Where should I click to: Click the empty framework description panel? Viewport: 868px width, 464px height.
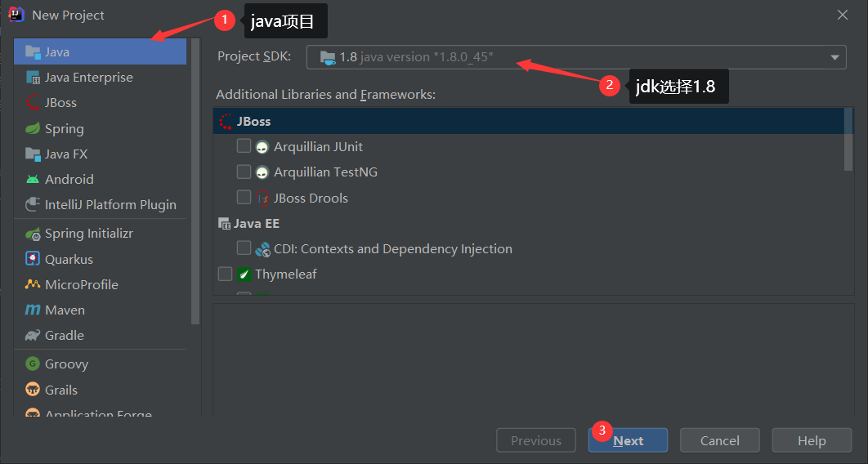tap(534, 360)
